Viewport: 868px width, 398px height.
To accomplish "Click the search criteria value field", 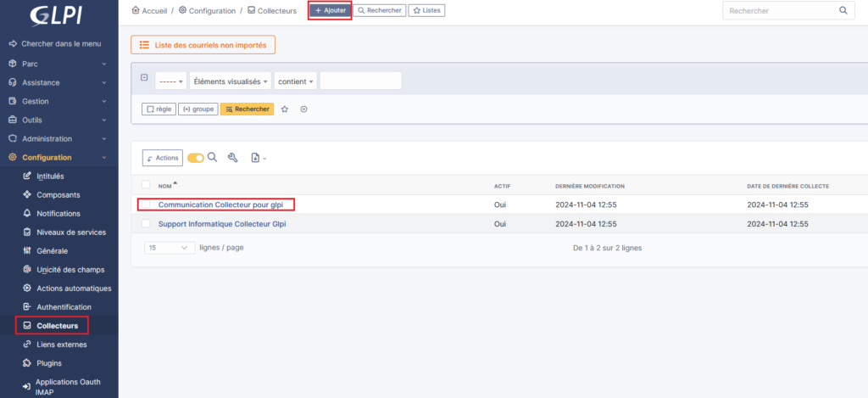I will [360, 81].
